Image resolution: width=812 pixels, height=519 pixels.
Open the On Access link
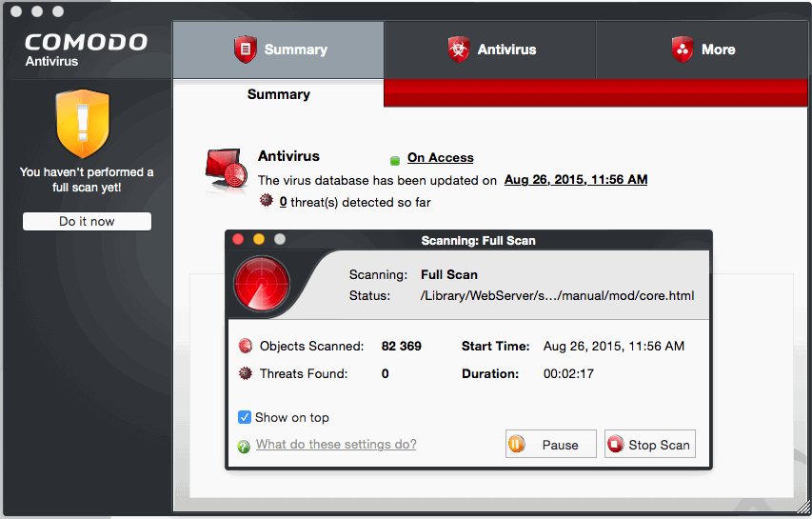click(x=440, y=157)
